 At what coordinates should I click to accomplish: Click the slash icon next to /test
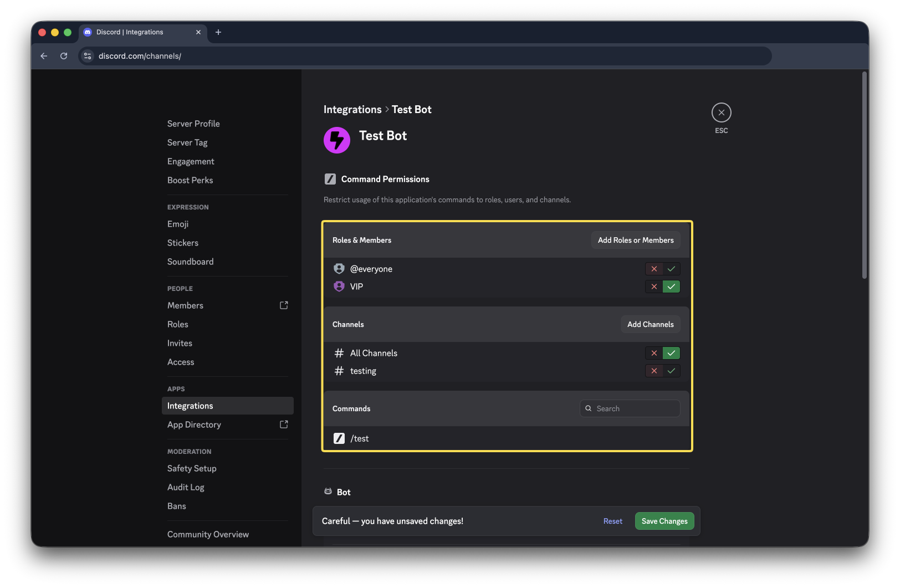[x=339, y=438]
